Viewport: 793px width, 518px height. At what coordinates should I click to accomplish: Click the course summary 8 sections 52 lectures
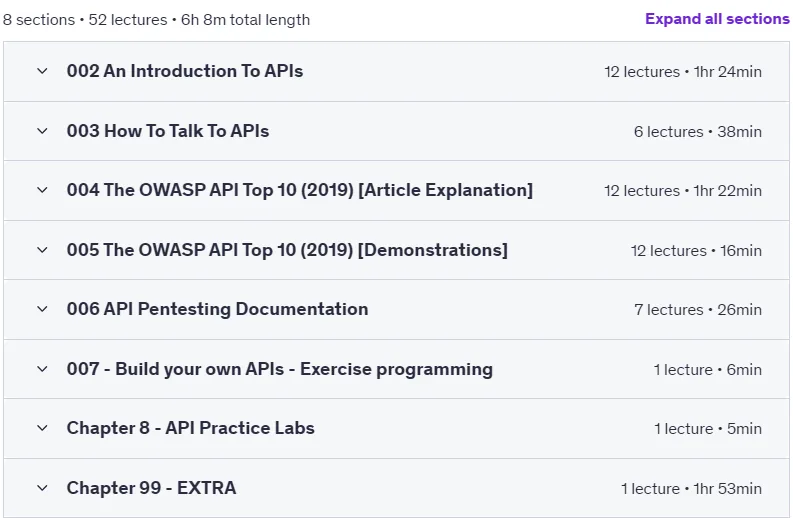[x=156, y=20]
